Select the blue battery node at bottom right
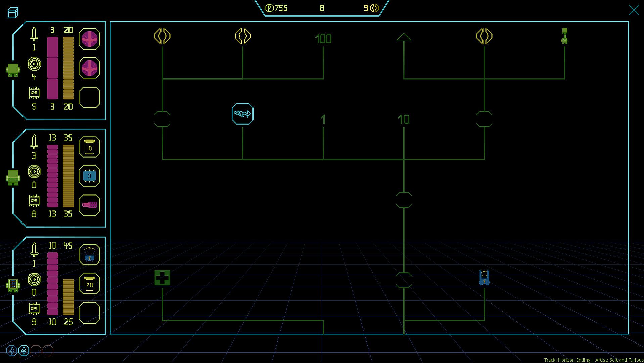Viewport: 644px width, 363px height. pos(484,278)
